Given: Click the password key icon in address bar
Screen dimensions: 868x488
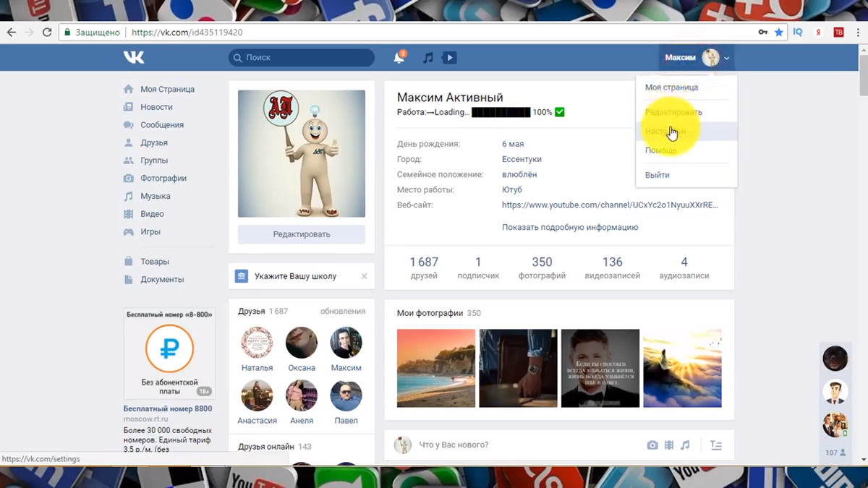Looking at the screenshot, I should tap(763, 33).
